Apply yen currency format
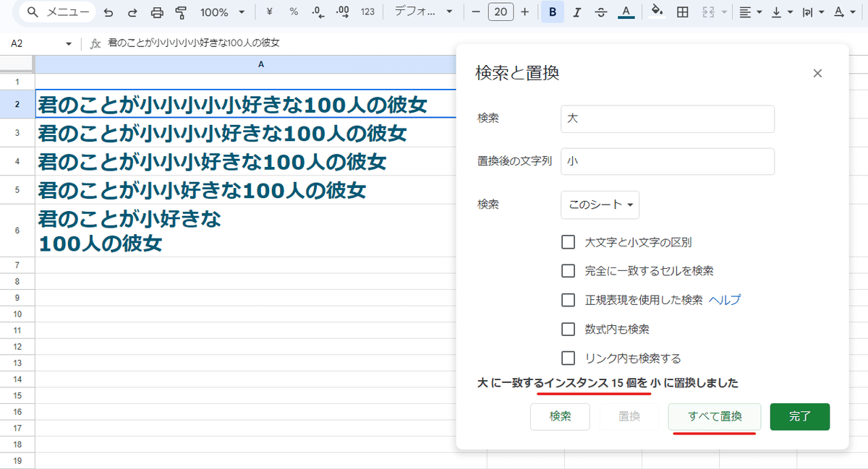This screenshot has width=868, height=469. tap(269, 12)
